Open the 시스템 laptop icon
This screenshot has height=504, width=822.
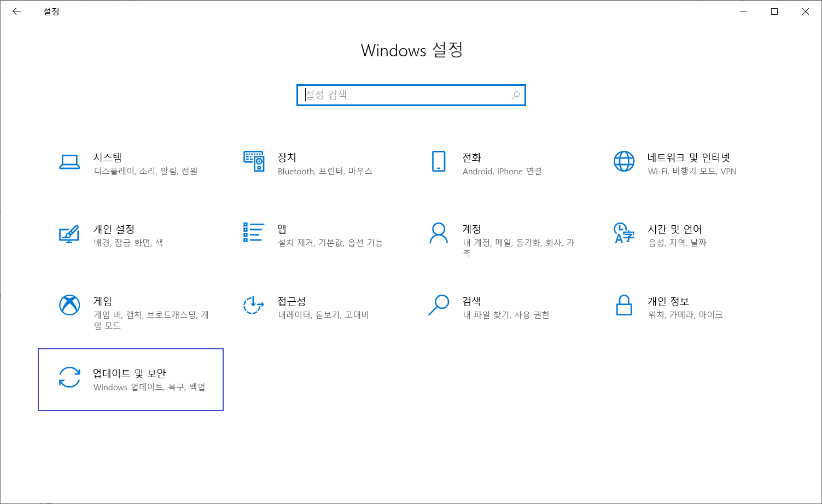tap(69, 162)
